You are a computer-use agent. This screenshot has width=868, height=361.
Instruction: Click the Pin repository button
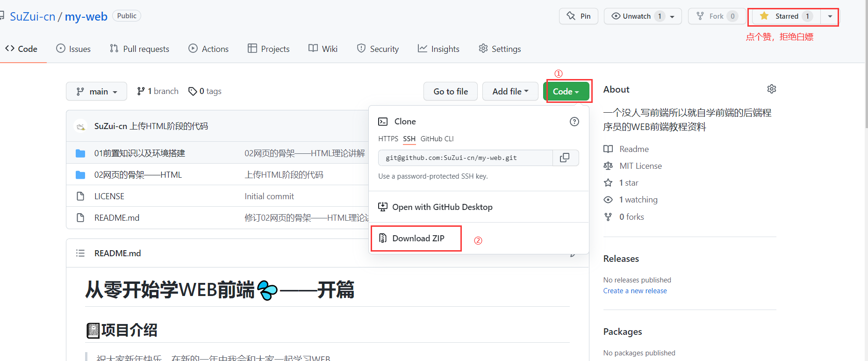[578, 16]
